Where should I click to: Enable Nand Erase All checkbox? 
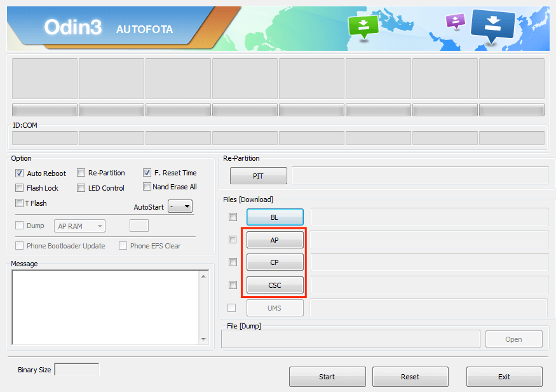(147, 187)
